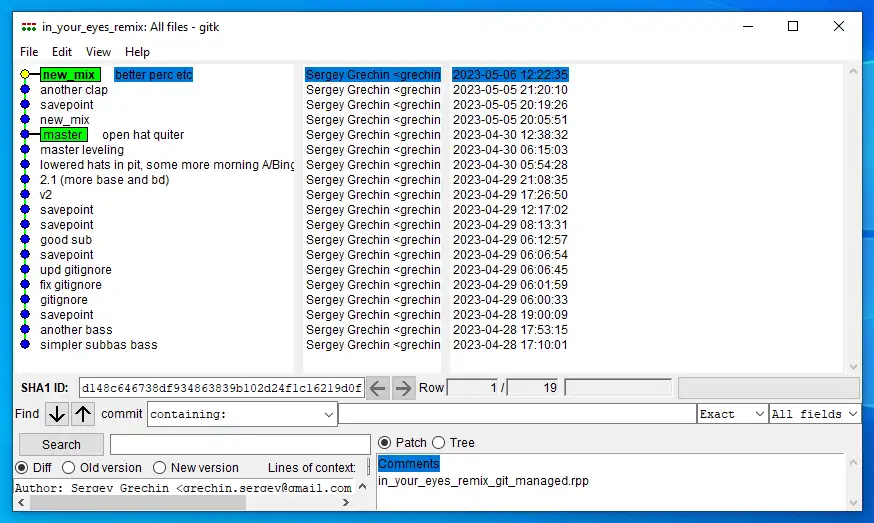
Task: Open the View menu
Action: click(x=98, y=52)
